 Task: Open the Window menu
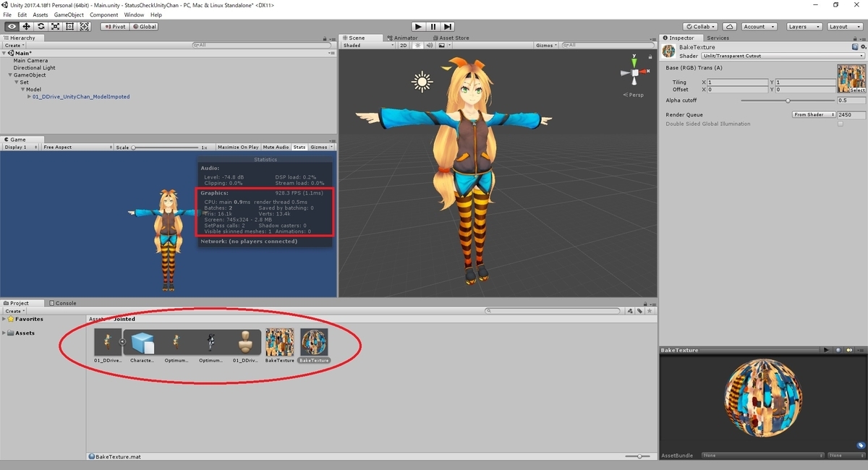134,14
